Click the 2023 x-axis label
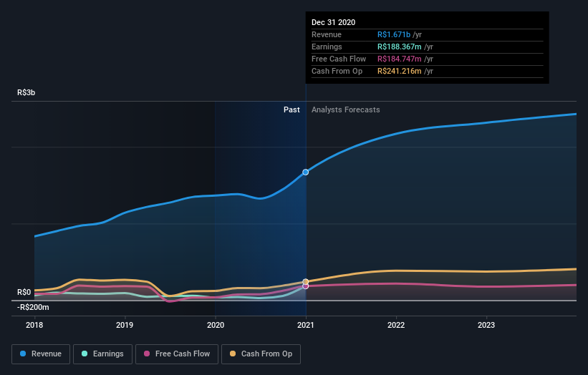588x375 pixels. pyautogui.click(x=486, y=325)
